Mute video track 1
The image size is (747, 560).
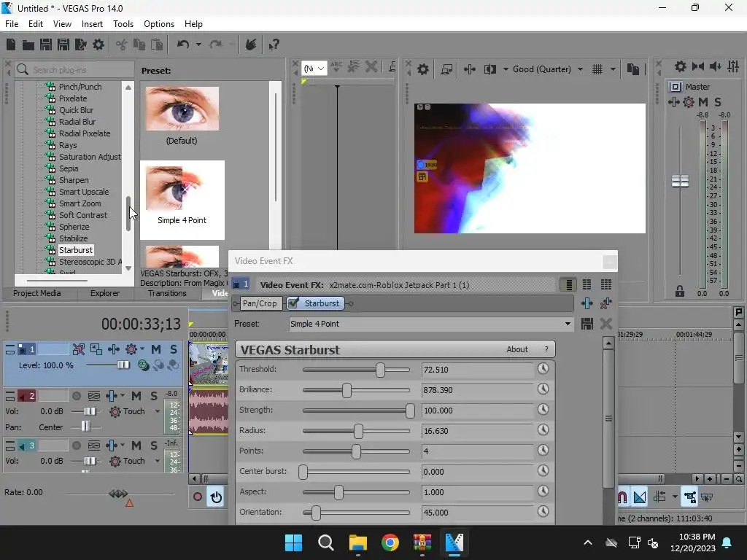156,349
